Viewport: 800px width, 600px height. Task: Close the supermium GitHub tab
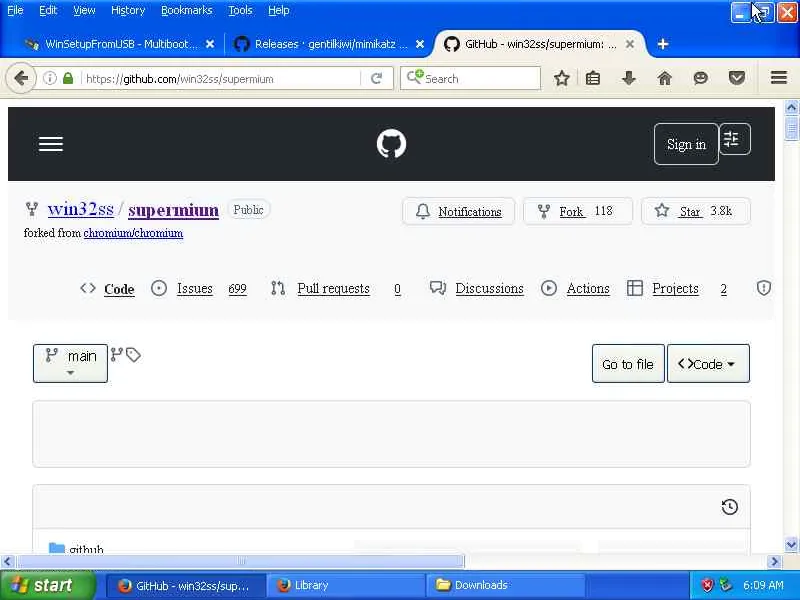pyautogui.click(x=630, y=44)
